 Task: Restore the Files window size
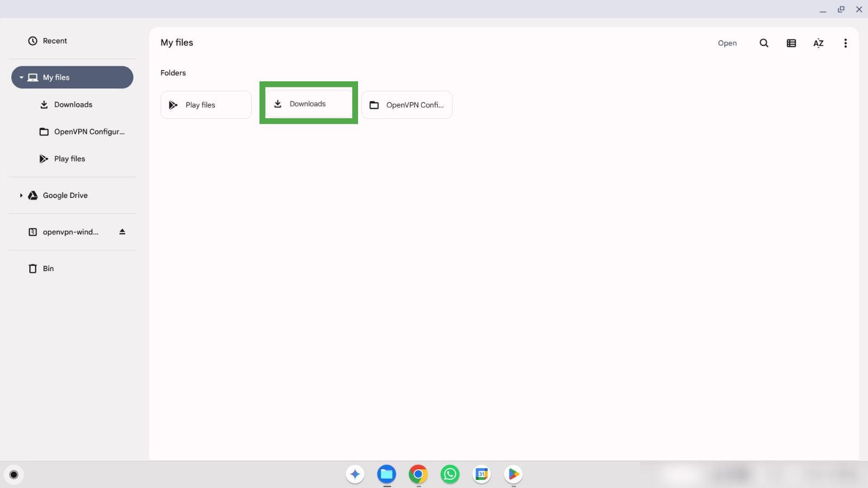tap(841, 9)
